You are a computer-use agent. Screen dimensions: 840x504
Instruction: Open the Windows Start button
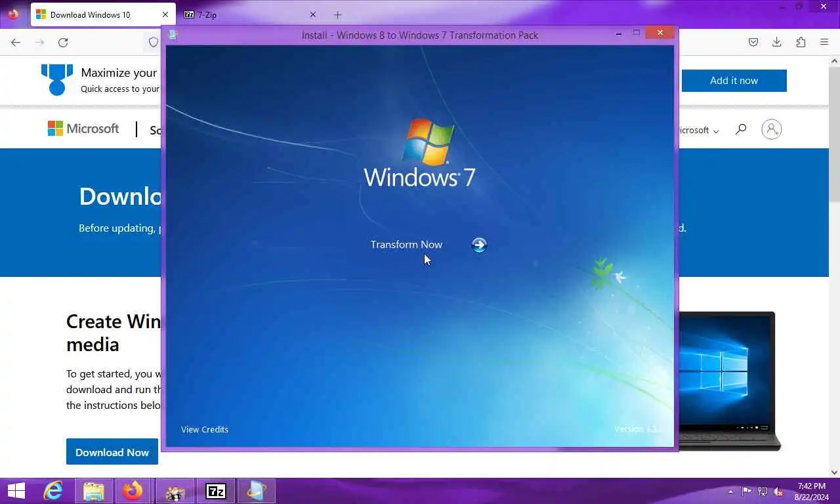click(16, 491)
